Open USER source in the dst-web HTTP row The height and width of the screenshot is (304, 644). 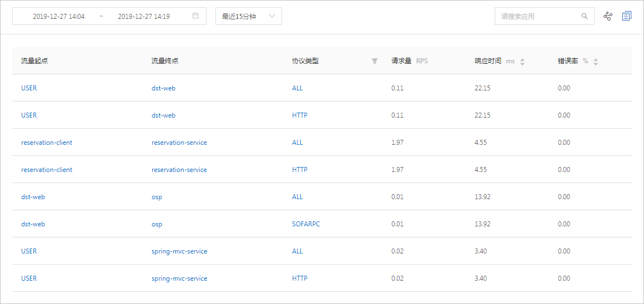(29, 115)
